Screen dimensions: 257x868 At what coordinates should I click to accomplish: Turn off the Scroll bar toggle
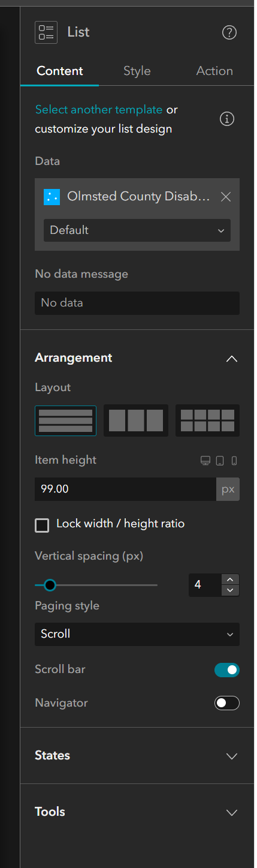tap(227, 669)
